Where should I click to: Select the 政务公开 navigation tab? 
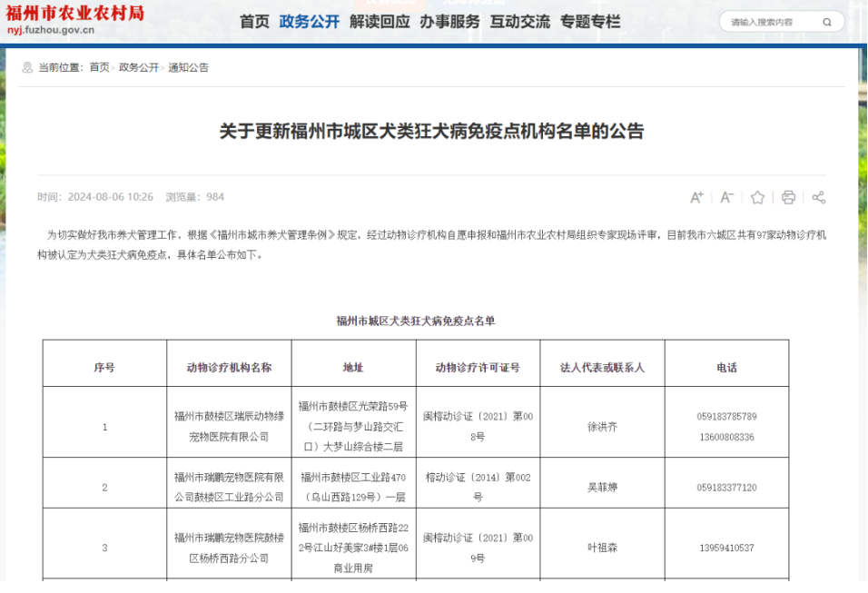tap(310, 21)
